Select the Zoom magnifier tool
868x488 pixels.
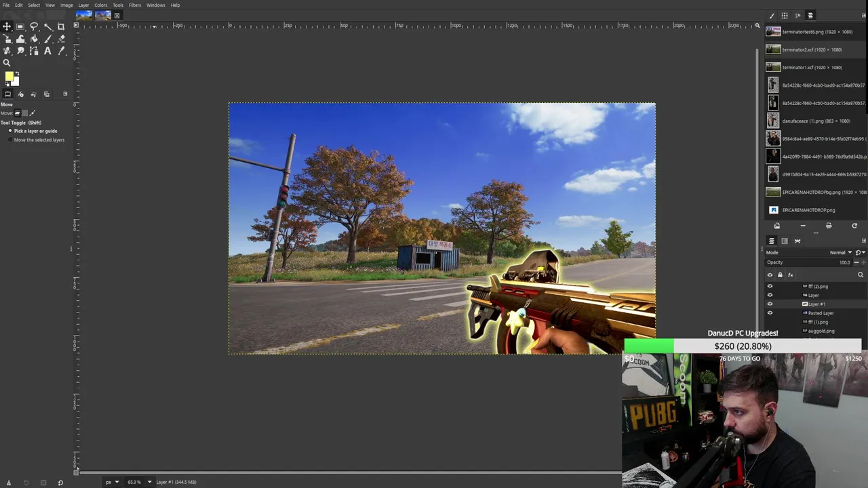[x=7, y=63]
